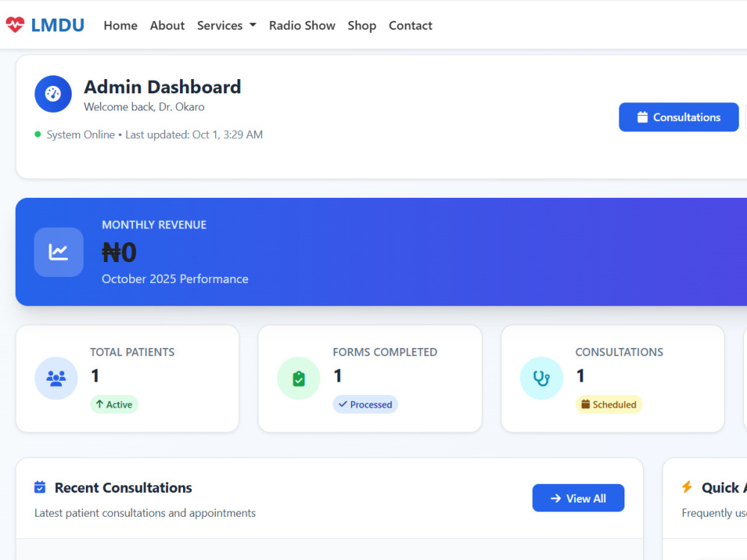
Task: Click the calendar icon in Consultations button
Action: click(x=642, y=117)
